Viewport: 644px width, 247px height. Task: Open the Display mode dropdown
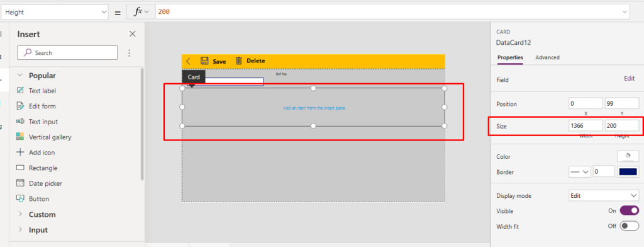[604, 195]
